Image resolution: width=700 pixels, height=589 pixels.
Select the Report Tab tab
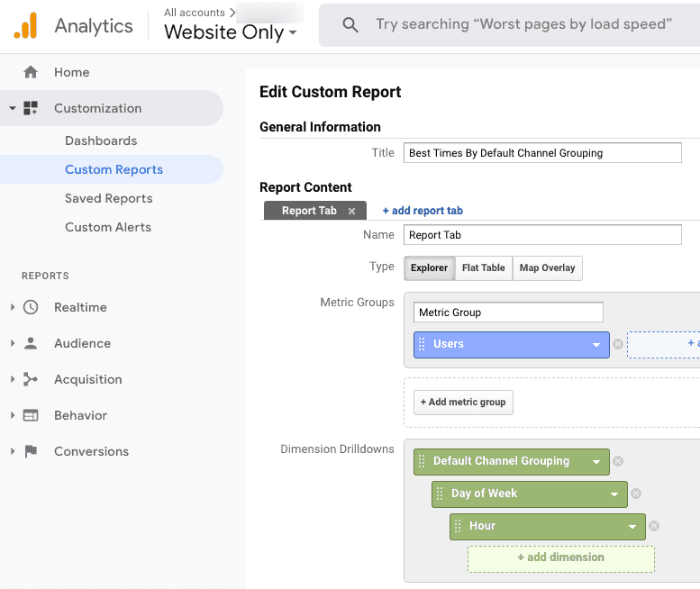(309, 211)
